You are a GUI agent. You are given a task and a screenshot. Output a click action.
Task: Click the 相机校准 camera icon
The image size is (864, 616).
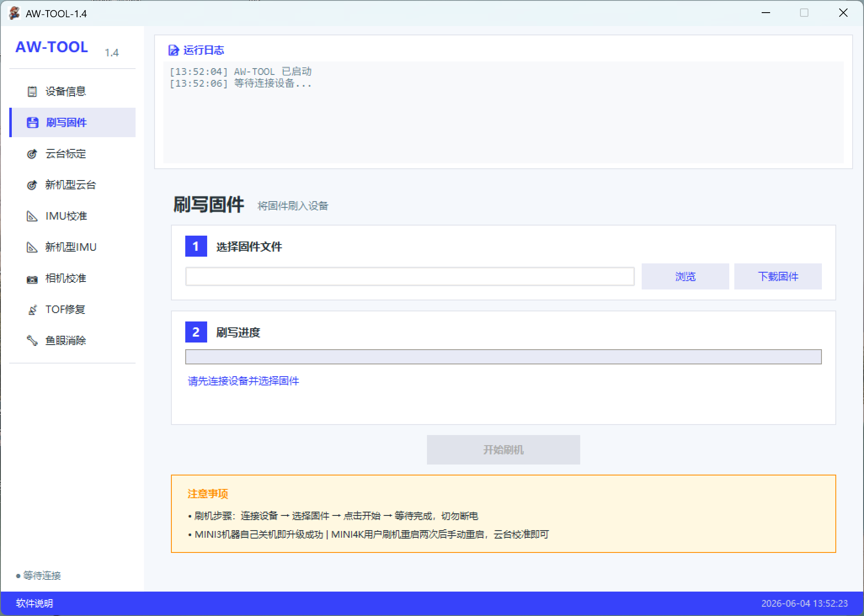click(32, 279)
